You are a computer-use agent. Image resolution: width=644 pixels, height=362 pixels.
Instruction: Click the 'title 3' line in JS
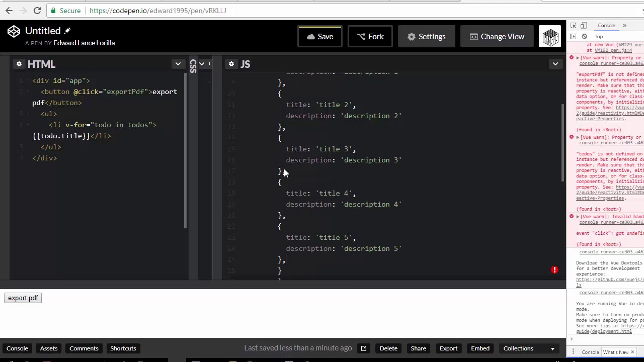click(320, 149)
